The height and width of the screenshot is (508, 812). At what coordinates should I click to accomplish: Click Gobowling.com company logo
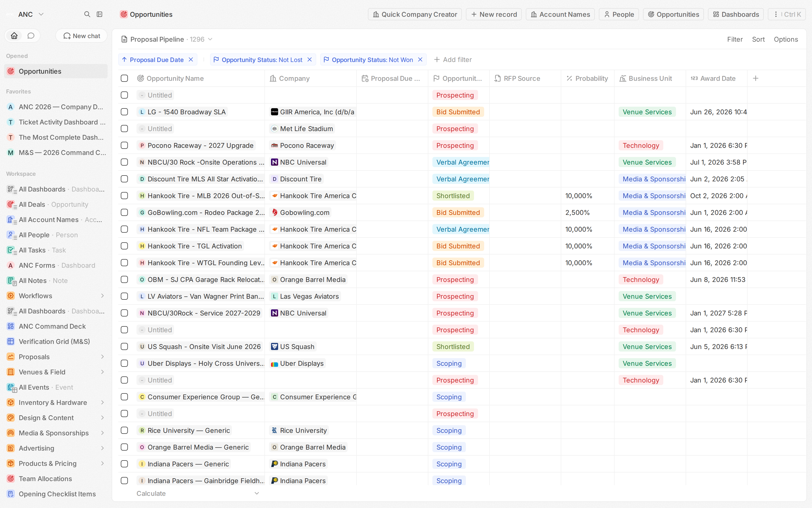(275, 212)
